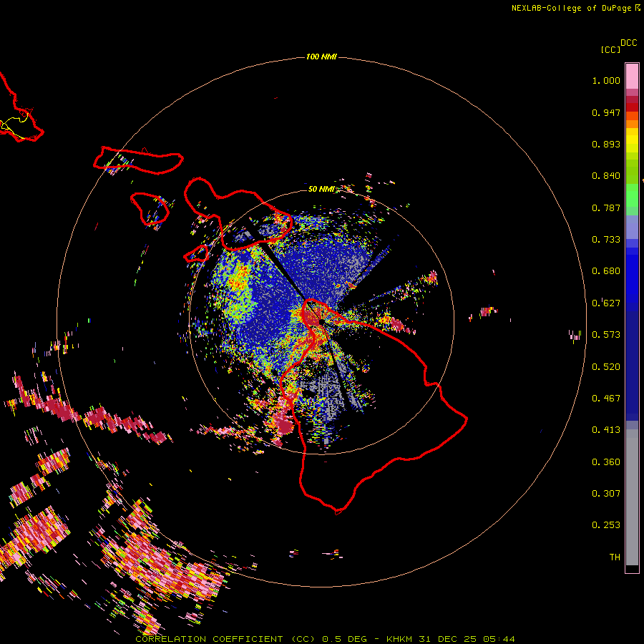Screen dimensions: 644x644
Task: Pick the orange segment of the color bar
Action: click(632, 124)
